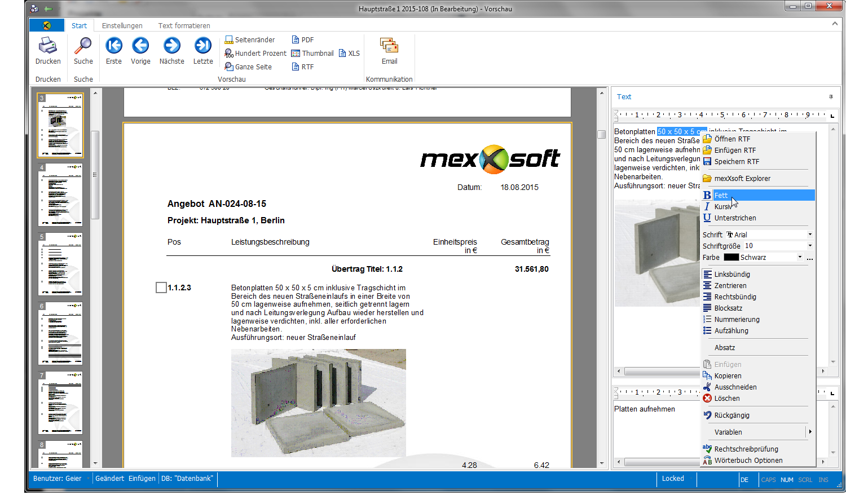Jump to the last page with Letzte

(x=203, y=51)
